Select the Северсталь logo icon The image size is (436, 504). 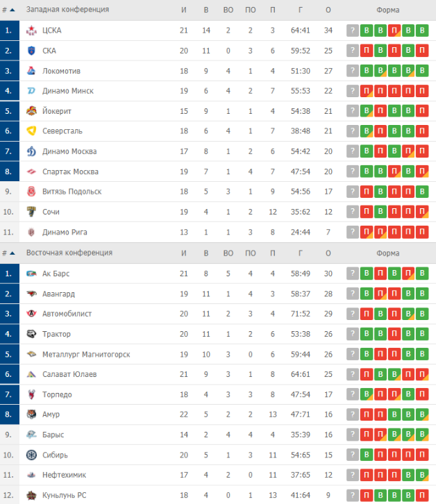coord(31,131)
